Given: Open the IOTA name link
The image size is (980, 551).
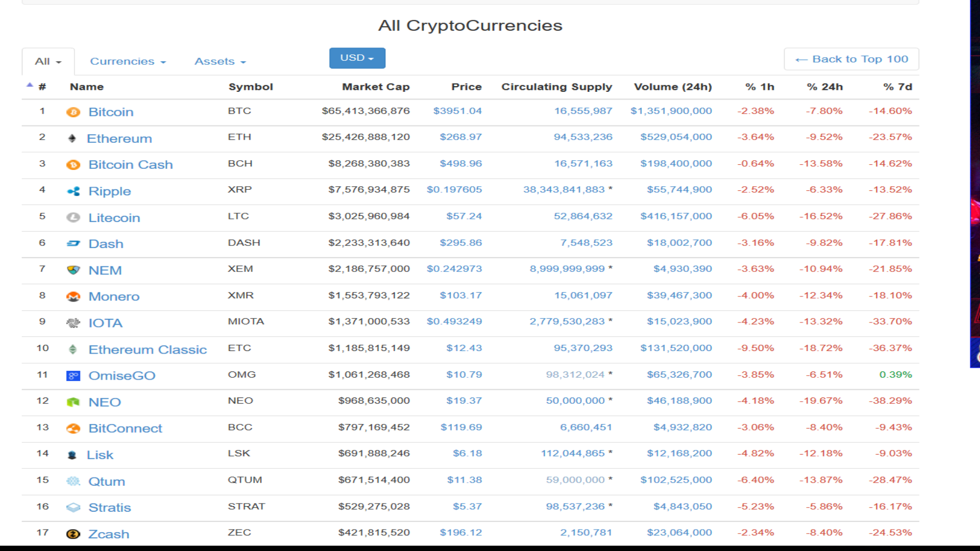Looking at the screenshot, I should point(106,323).
